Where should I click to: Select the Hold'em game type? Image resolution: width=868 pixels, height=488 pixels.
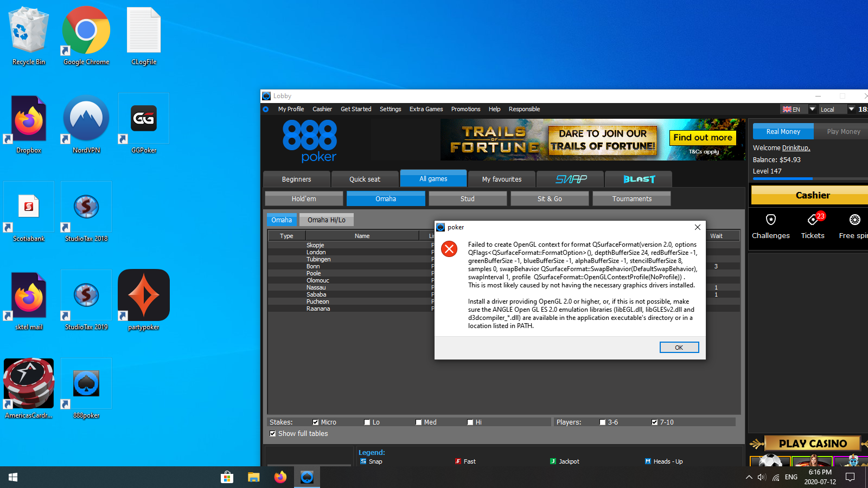[x=304, y=199]
